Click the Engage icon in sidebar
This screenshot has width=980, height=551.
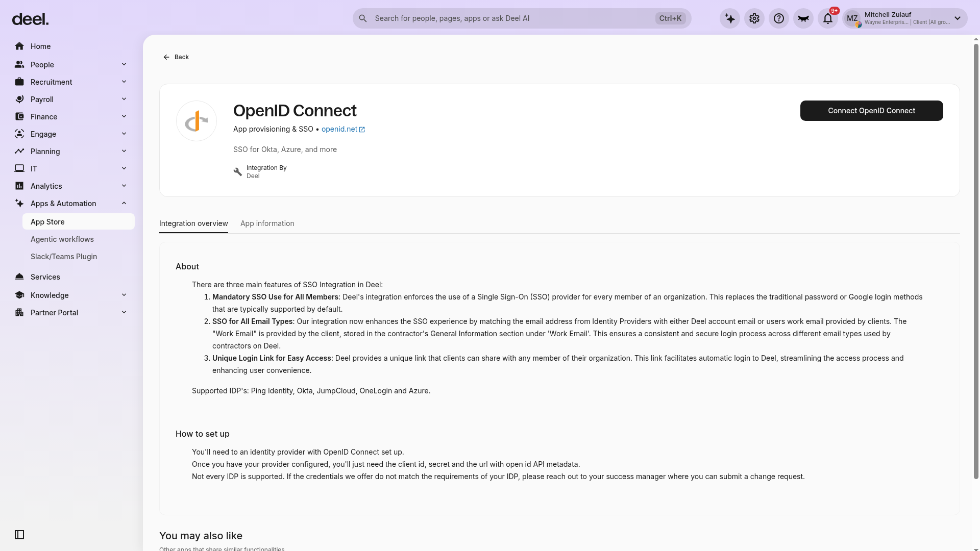pos(19,134)
